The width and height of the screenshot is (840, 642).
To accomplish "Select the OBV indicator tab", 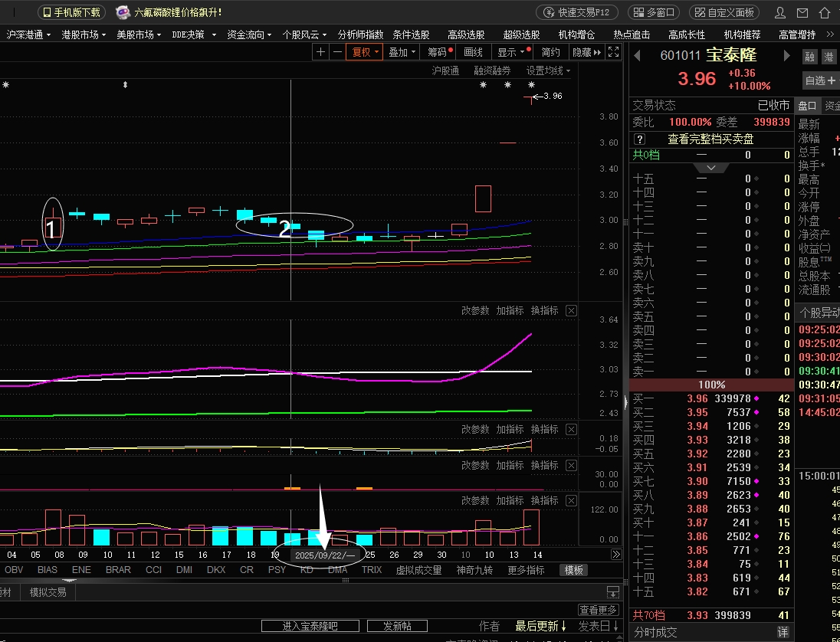I will tap(14, 570).
